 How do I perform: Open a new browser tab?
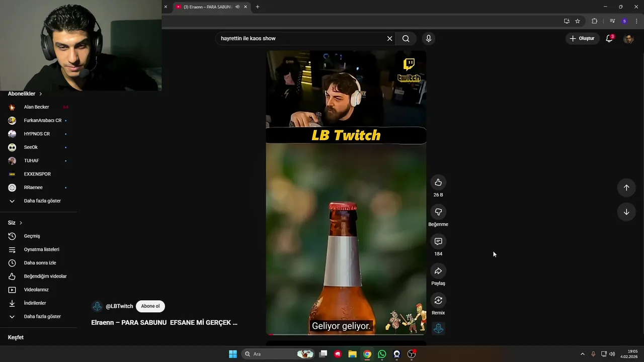258,7
